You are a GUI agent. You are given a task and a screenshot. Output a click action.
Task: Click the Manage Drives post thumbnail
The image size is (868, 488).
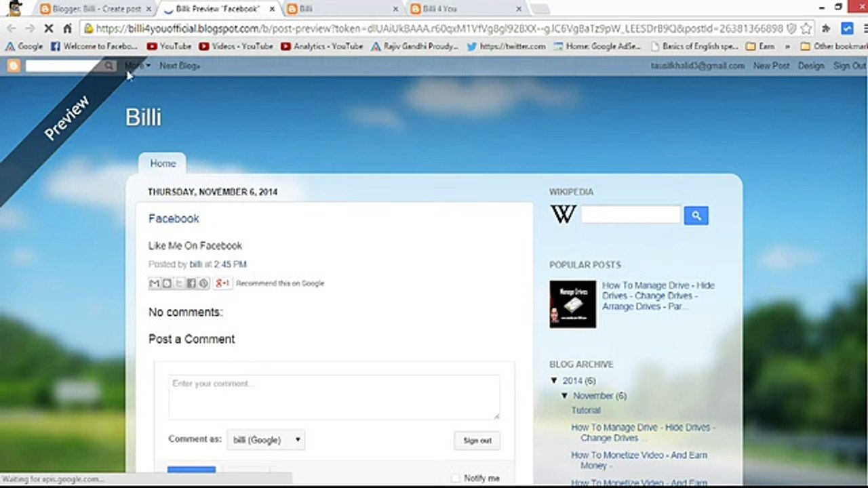pos(573,304)
